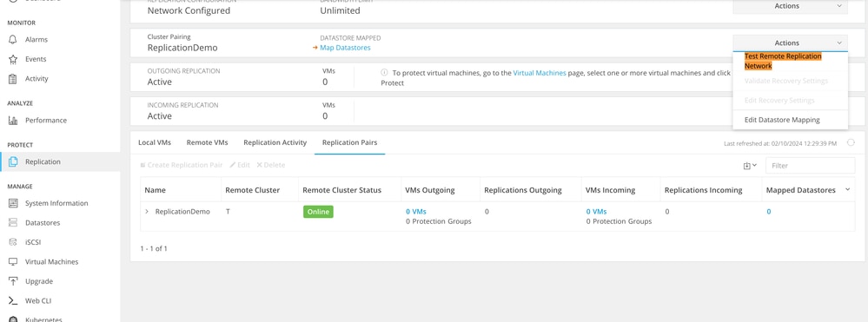This screenshot has width=868, height=322.
Task: Focus the Filter input field
Action: coord(810,166)
